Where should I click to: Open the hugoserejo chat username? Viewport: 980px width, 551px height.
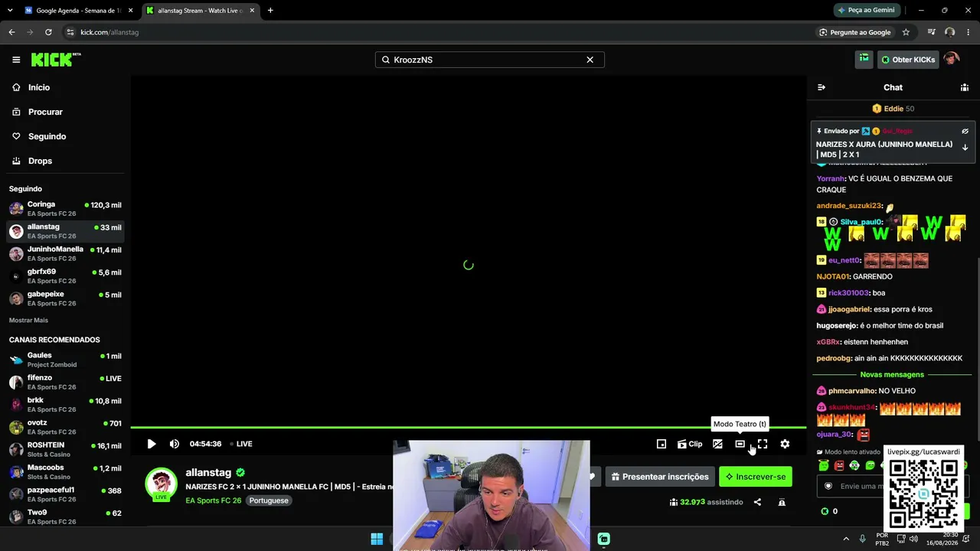837,325
